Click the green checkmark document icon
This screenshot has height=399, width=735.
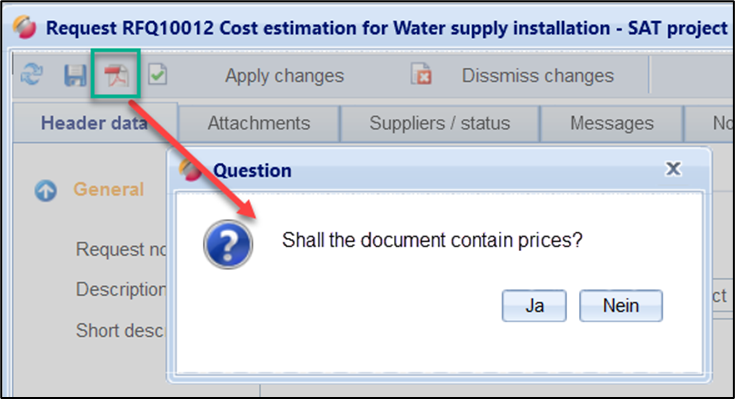158,75
